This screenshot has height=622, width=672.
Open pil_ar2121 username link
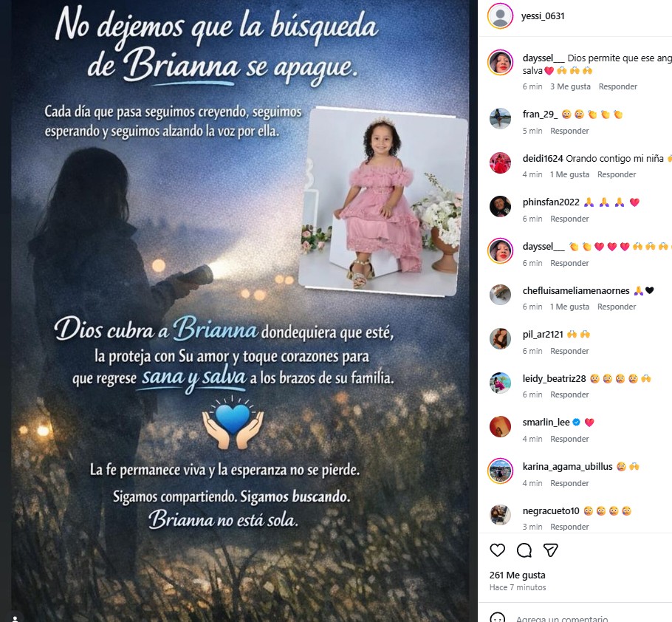click(543, 335)
